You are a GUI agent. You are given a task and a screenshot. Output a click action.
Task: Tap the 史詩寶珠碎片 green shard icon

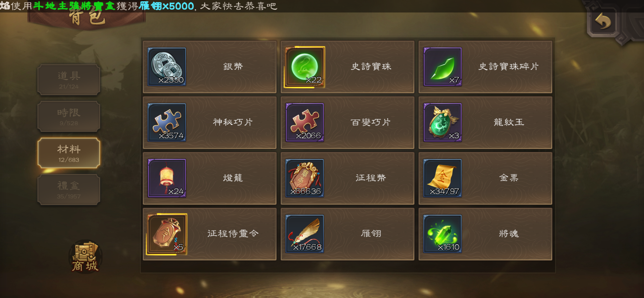pos(442,66)
